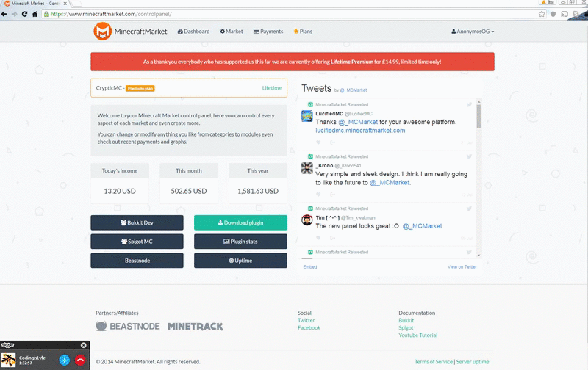Open Spigot documentation link
Viewport: 588px width, 370px height.
click(406, 327)
